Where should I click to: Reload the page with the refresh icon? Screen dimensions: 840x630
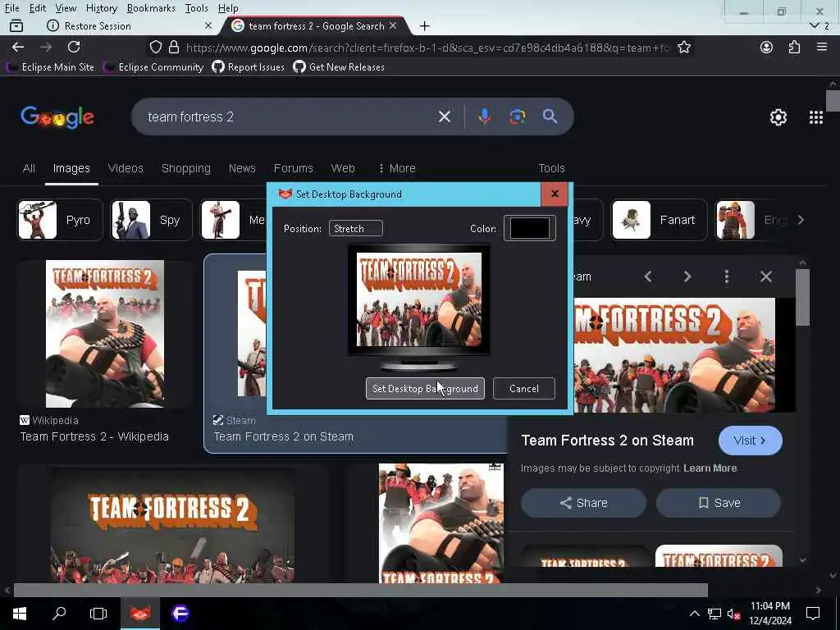73,47
